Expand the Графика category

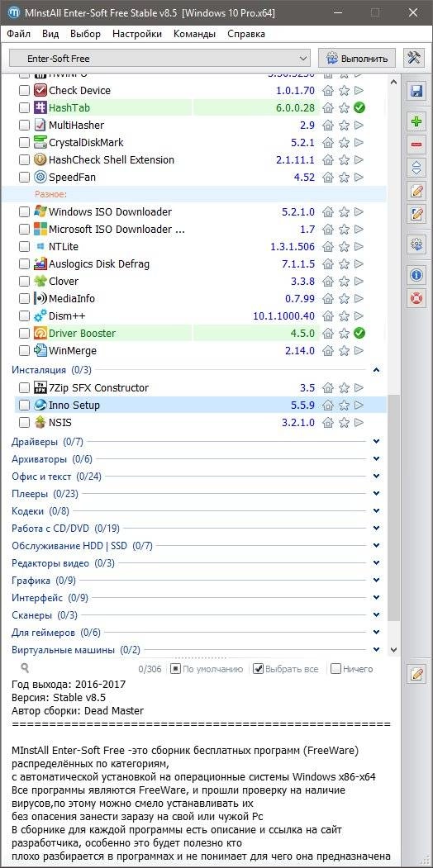click(x=377, y=580)
